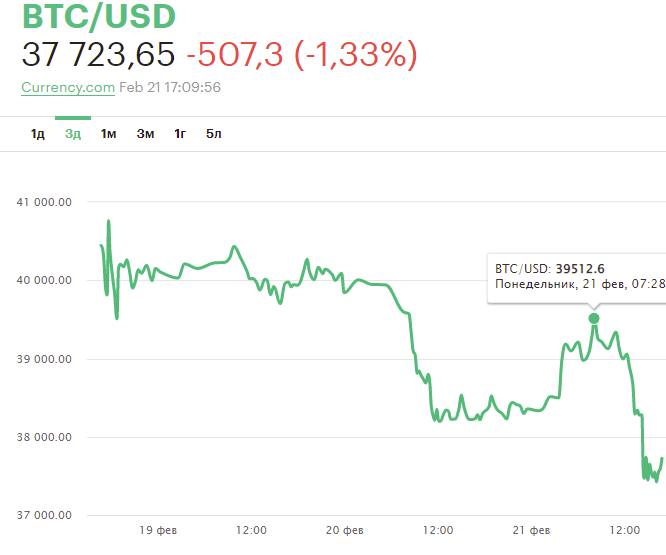Open the Currency.com source link

pyautogui.click(x=68, y=87)
